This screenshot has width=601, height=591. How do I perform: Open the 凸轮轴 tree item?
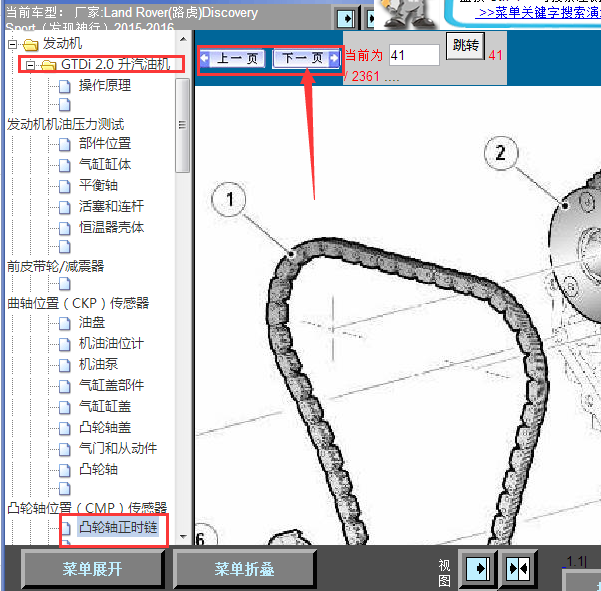[x=98, y=469]
